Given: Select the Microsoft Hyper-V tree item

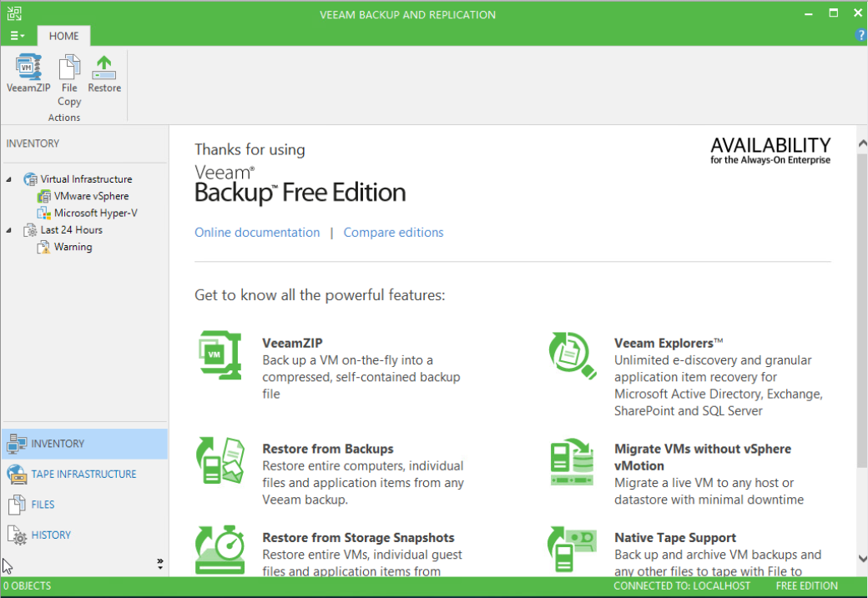Looking at the screenshot, I should pos(96,213).
